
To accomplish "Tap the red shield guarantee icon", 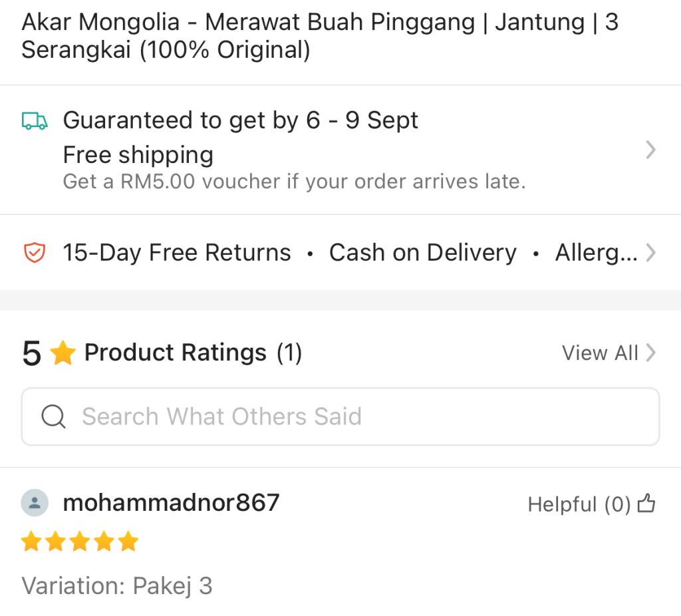I will pos(35,253).
